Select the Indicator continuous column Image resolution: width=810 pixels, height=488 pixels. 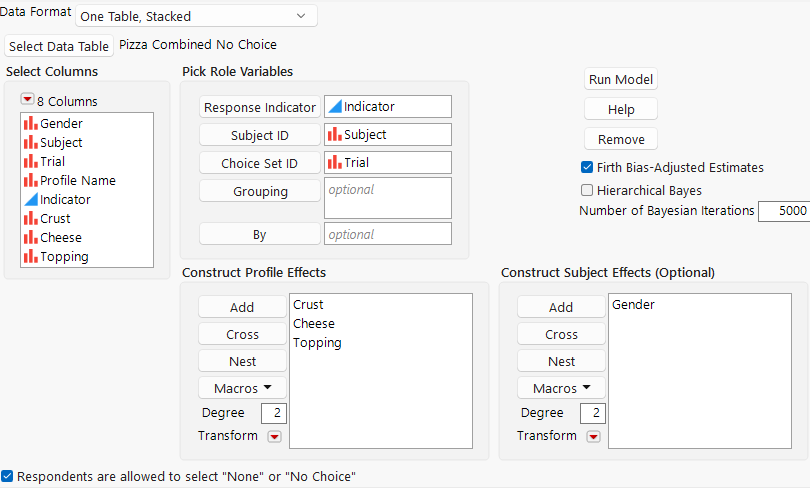[x=65, y=200]
